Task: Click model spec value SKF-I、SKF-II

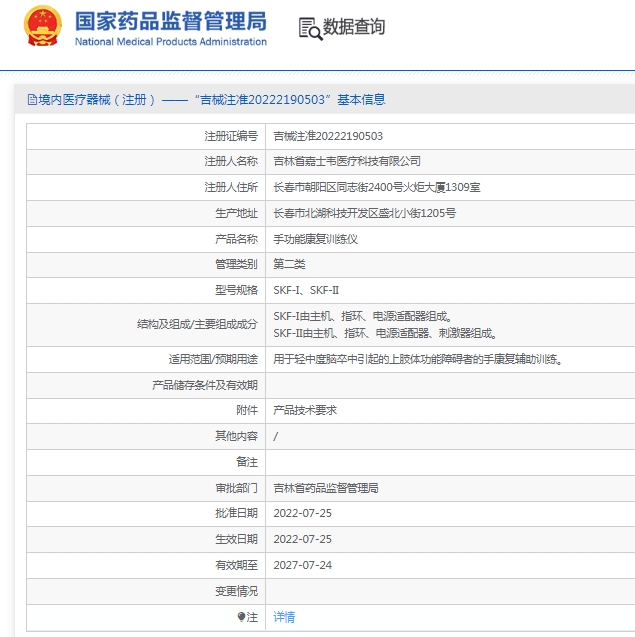Action: click(x=306, y=290)
